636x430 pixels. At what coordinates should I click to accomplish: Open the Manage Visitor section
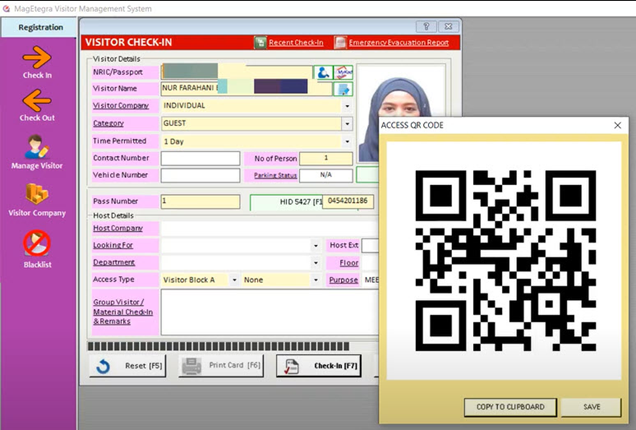pos(37,150)
